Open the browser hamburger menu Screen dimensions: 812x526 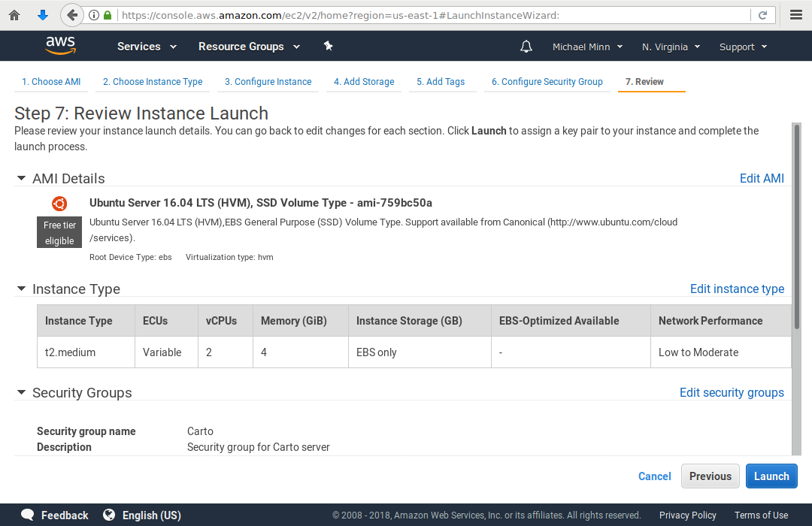(796, 15)
